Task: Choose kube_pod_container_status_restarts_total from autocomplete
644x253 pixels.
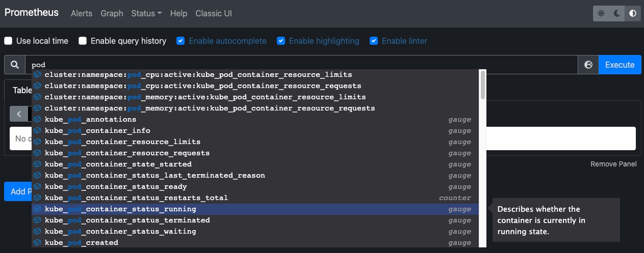Action: (136, 198)
